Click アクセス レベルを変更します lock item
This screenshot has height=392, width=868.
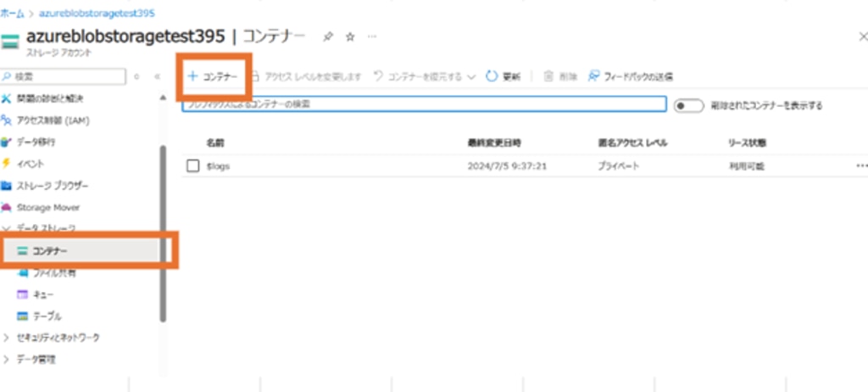pyautogui.click(x=307, y=77)
